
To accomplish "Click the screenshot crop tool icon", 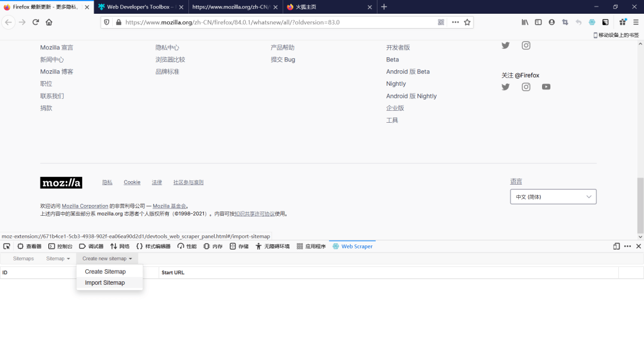I will pyautogui.click(x=565, y=22).
